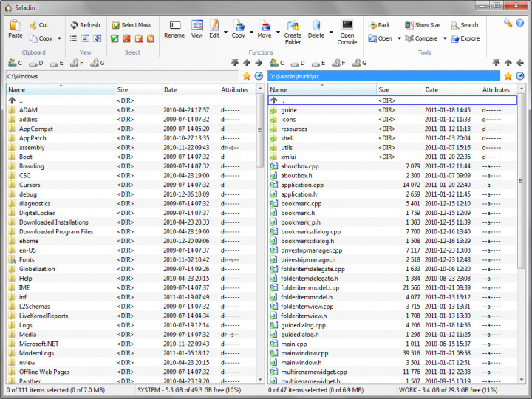Open Select Mask dialog
The image size is (532, 399).
pyautogui.click(x=132, y=25)
